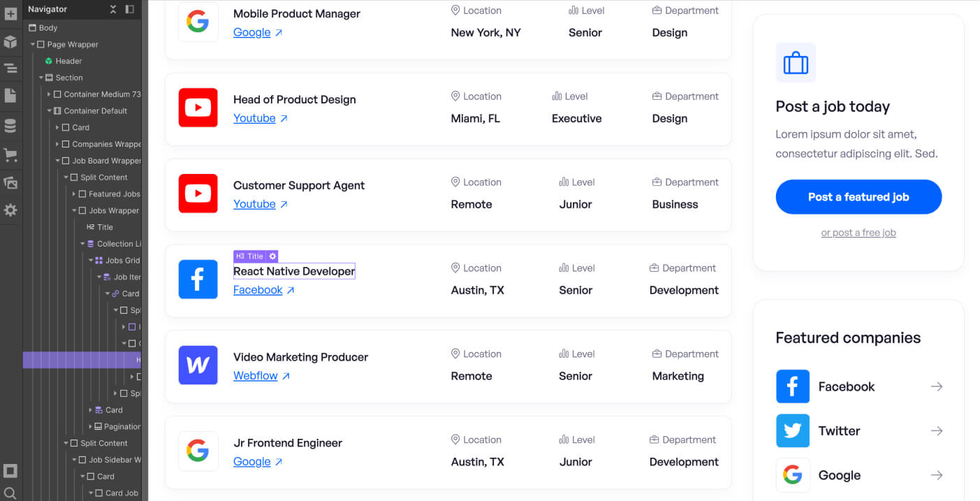Click the Post a featured job button

pyautogui.click(x=858, y=197)
